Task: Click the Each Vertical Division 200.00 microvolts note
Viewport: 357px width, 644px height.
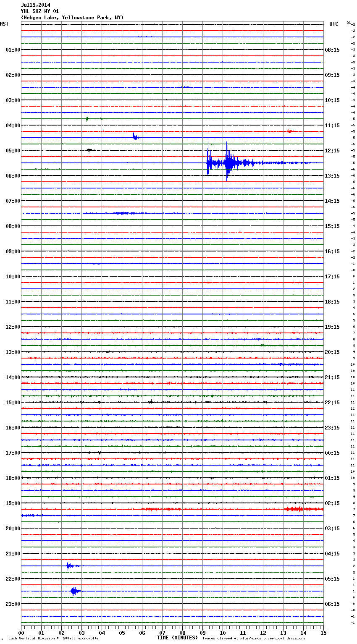Action: (x=53, y=638)
